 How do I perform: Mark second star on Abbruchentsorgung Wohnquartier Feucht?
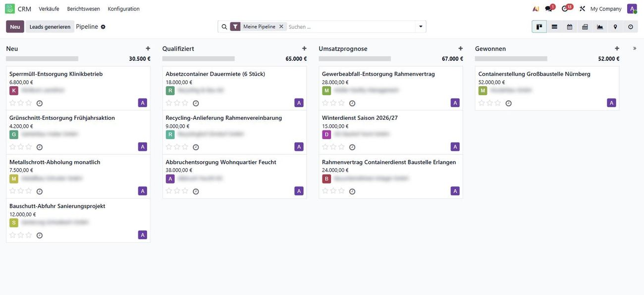coord(177,191)
